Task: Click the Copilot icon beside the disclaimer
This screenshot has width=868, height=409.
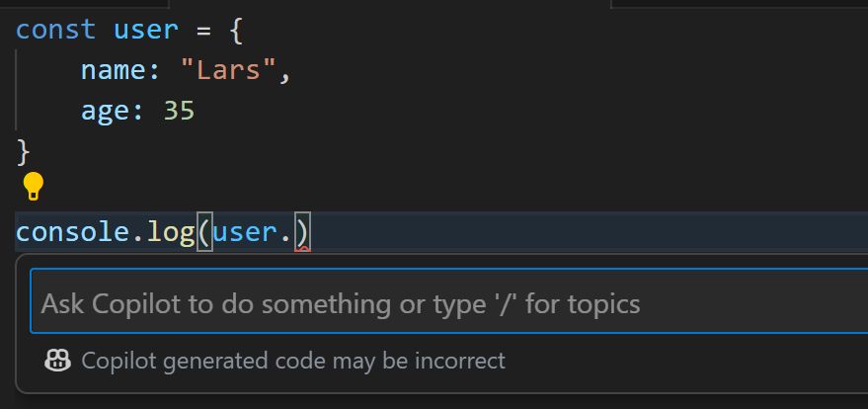Action: (x=57, y=361)
